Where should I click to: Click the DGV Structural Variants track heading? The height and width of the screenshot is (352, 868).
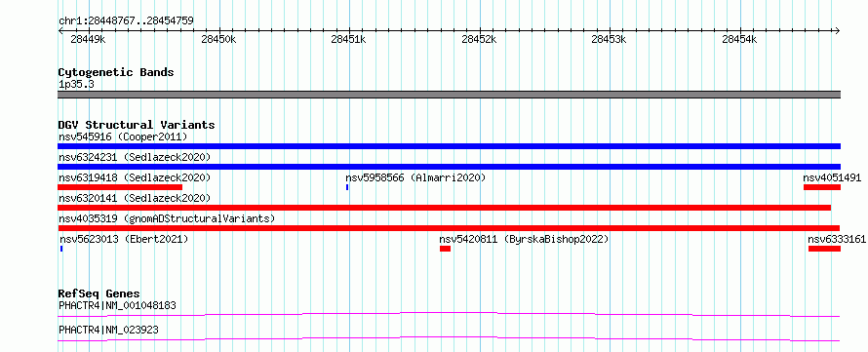(137, 125)
